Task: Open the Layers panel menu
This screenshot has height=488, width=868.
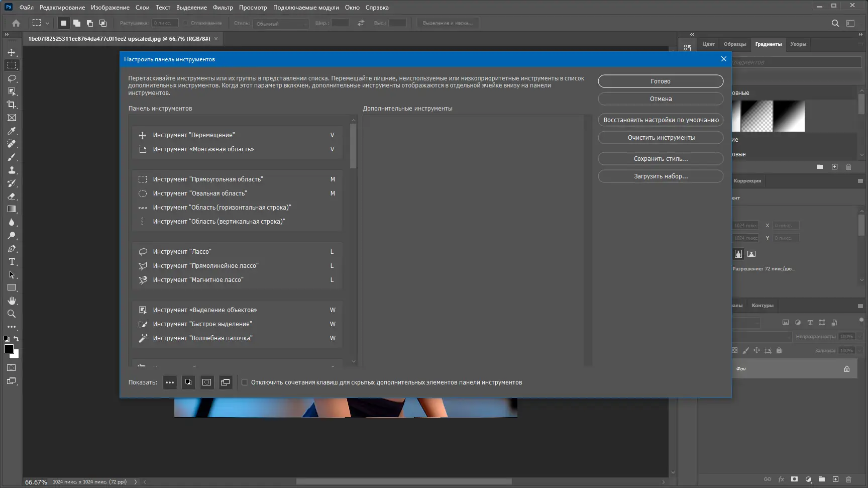Action: pos(860,306)
